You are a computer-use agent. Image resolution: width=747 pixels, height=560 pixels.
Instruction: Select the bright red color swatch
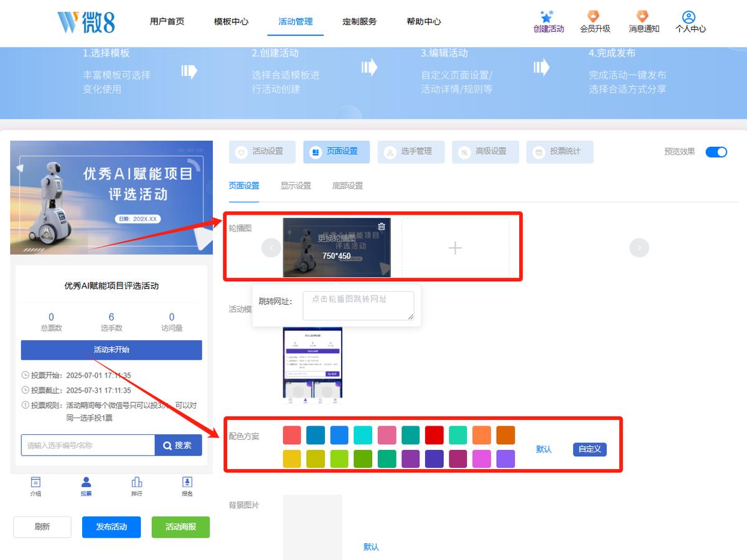434,436
